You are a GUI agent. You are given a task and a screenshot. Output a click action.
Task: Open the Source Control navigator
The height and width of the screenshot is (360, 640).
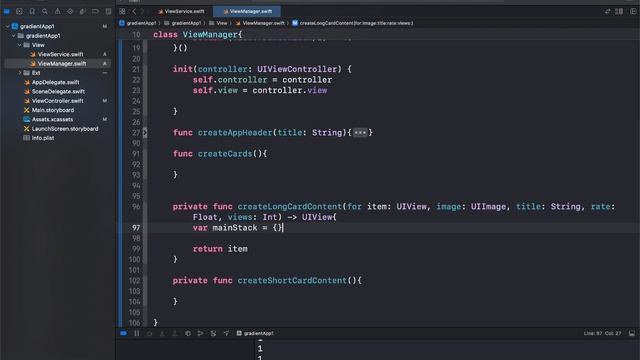click(19, 11)
